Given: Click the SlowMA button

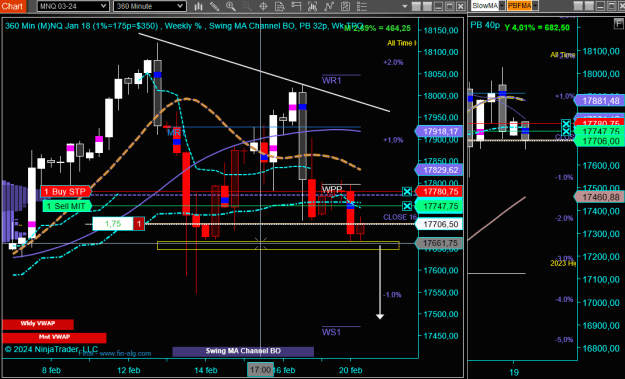Looking at the screenshot, I should coord(485,6).
